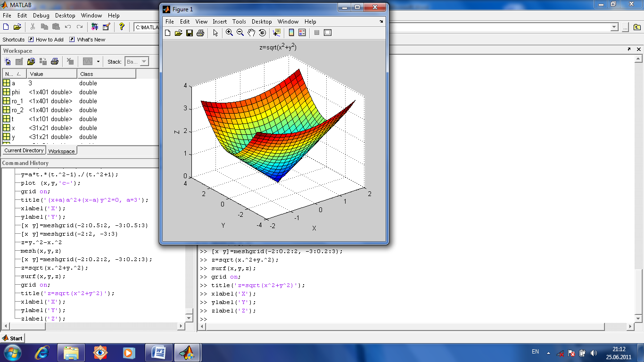
Task: Redo action in MATLAB toolbar
Action: coord(80,27)
